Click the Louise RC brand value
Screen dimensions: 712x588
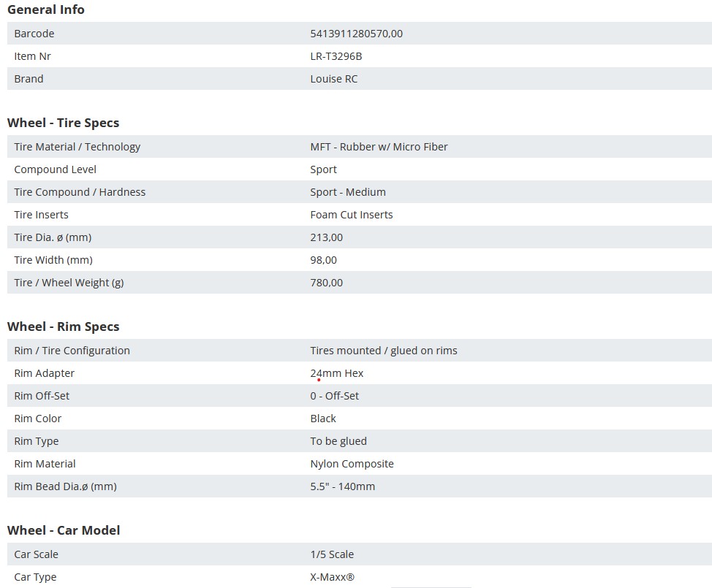click(334, 79)
